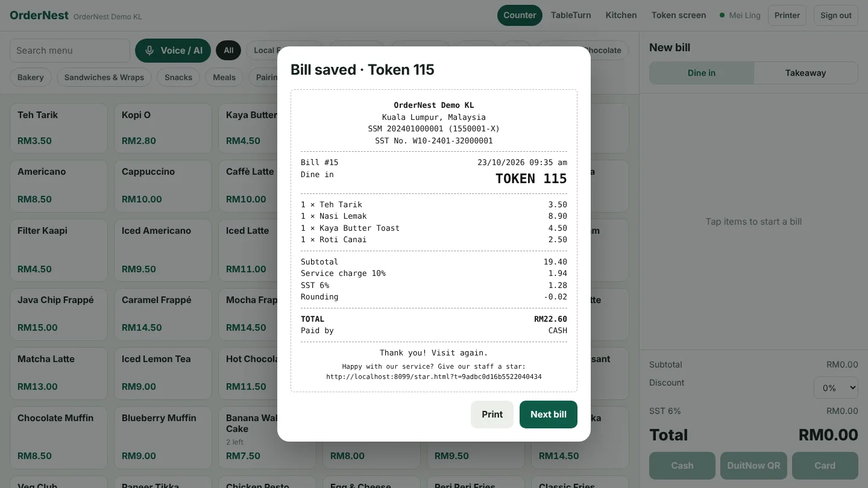Screen dimensions: 868x488
Task: Add Java Chip Frappé menu item
Action: click(x=58, y=314)
